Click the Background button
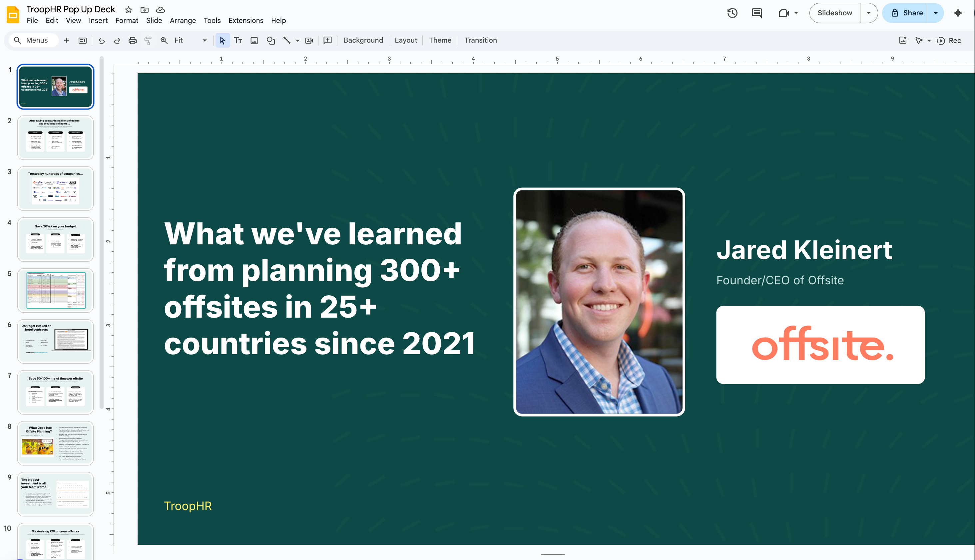Image resolution: width=975 pixels, height=560 pixels. [x=363, y=40]
